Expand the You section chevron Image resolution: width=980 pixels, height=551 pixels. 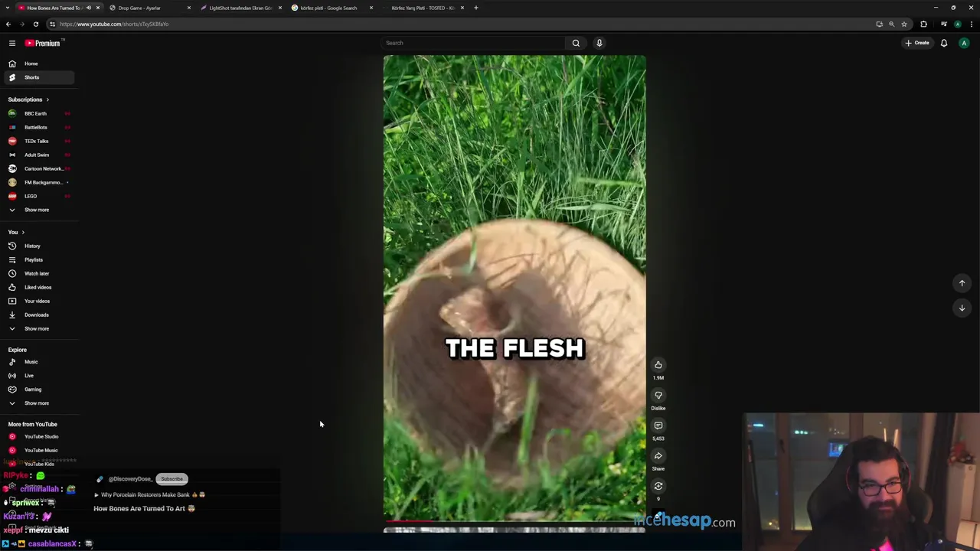click(x=23, y=232)
